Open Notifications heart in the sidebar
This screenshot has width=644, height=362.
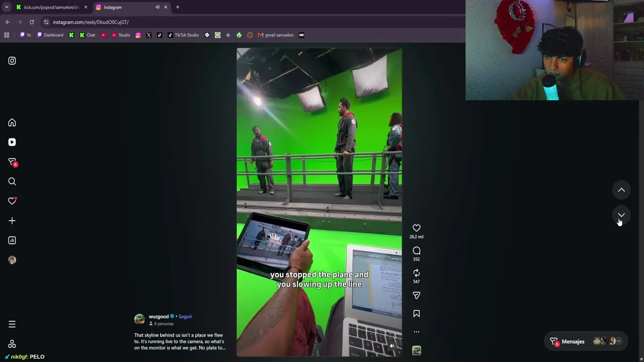(12, 201)
